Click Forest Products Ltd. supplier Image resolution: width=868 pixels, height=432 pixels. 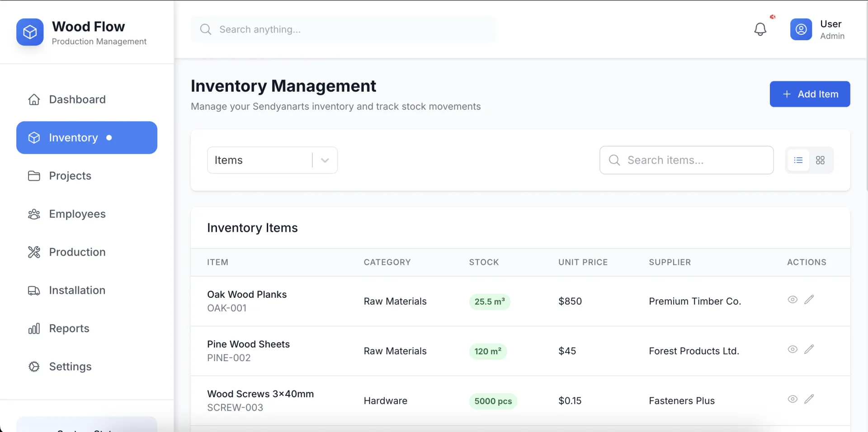[694, 351]
